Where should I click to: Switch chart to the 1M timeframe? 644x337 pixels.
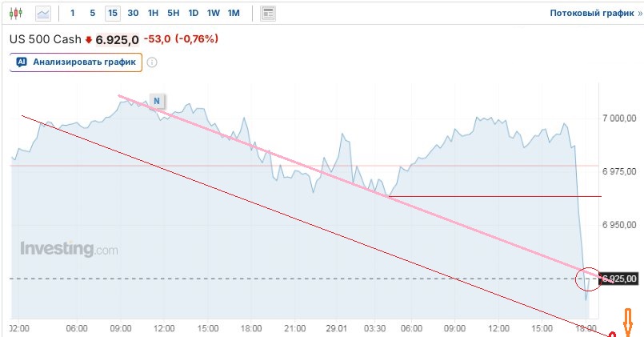click(x=234, y=14)
